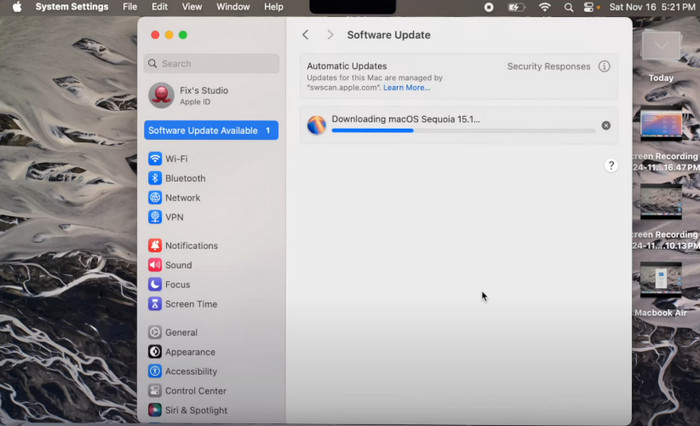Open the System Settings menu
This screenshot has height=426, width=700.
(72, 7)
